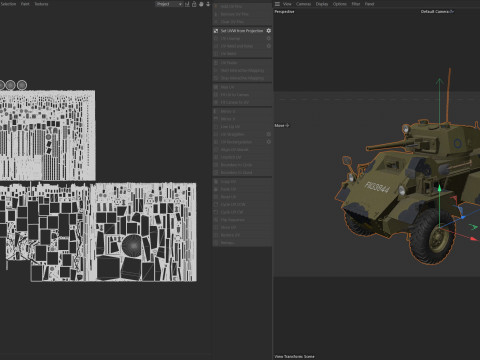Viewport: 480px width, 360px height.
Task: Click the rightmost round button above the UV canvas
Action: point(22,85)
